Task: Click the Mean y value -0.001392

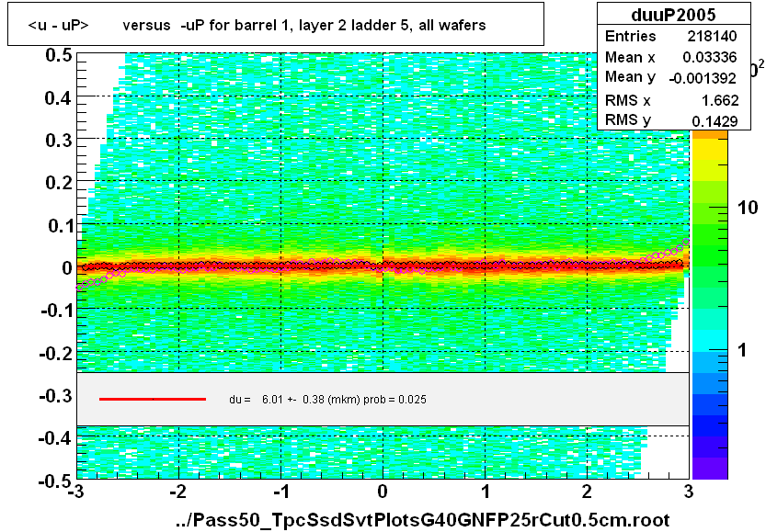Action: pyautogui.click(x=703, y=78)
